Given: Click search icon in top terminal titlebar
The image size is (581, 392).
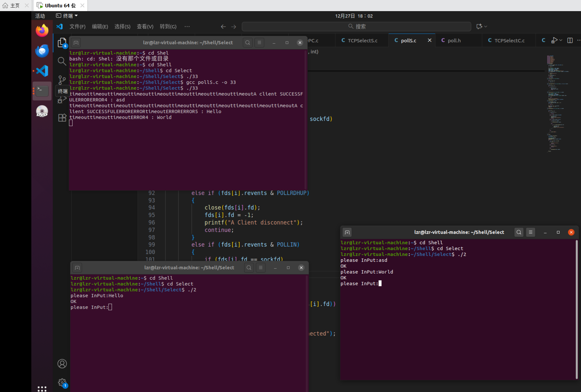Looking at the screenshot, I should [x=248, y=43].
